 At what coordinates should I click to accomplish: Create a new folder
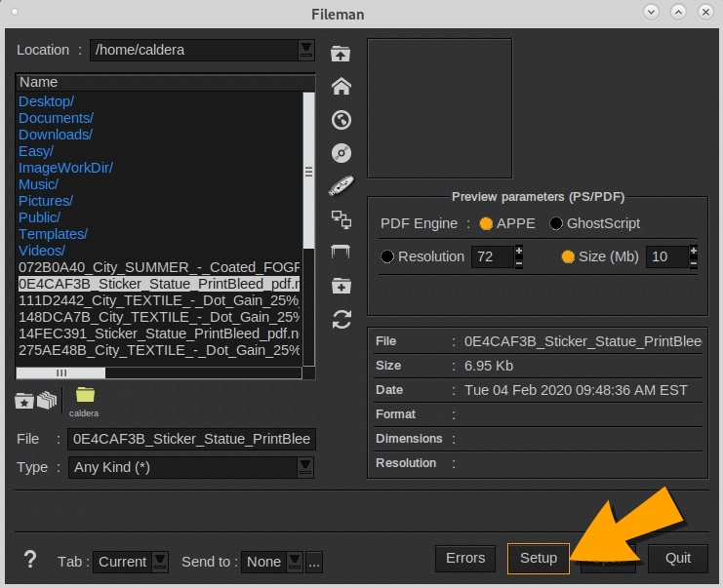point(341,286)
